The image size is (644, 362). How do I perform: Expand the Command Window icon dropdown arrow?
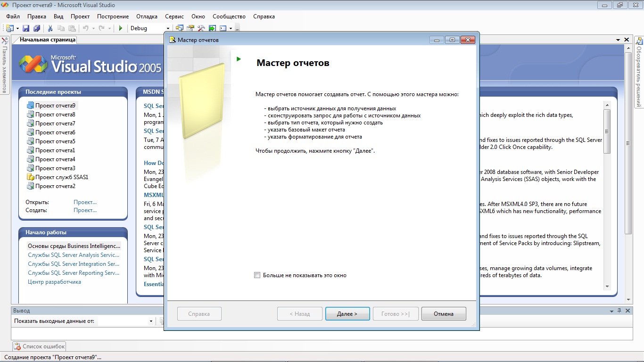tap(231, 28)
